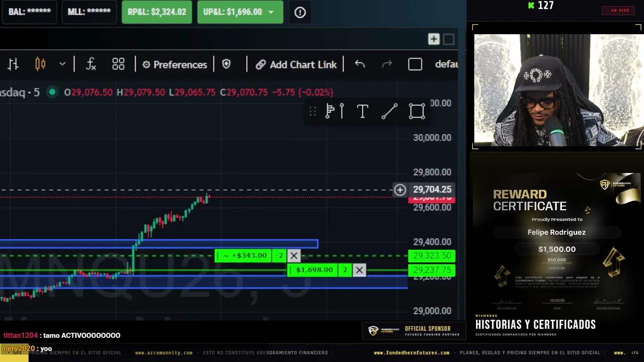
Task: Click the open price O29,076.50 value
Action: 89,93
